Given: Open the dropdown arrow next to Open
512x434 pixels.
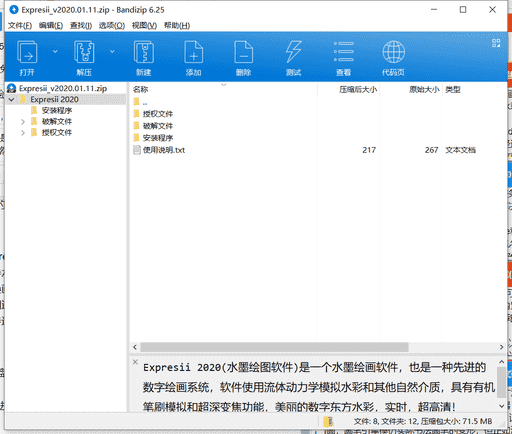Looking at the screenshot, I should 55,51.
